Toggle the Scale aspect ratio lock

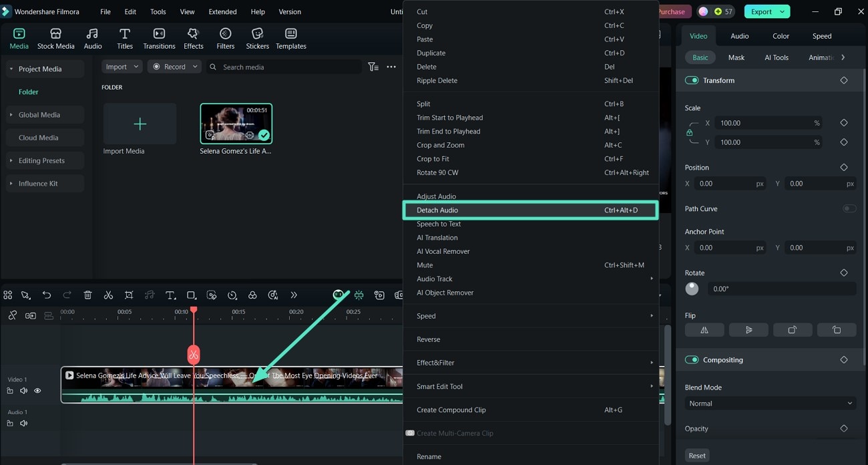point(690,132)
